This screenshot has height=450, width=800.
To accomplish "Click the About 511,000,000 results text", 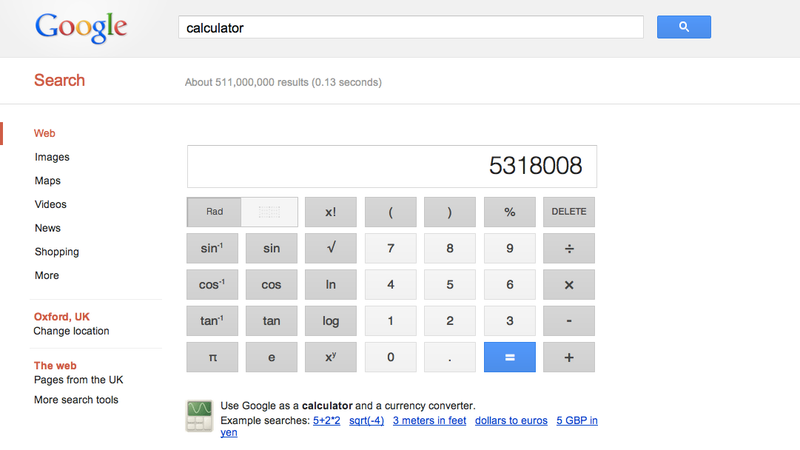I will coord(283,82).
